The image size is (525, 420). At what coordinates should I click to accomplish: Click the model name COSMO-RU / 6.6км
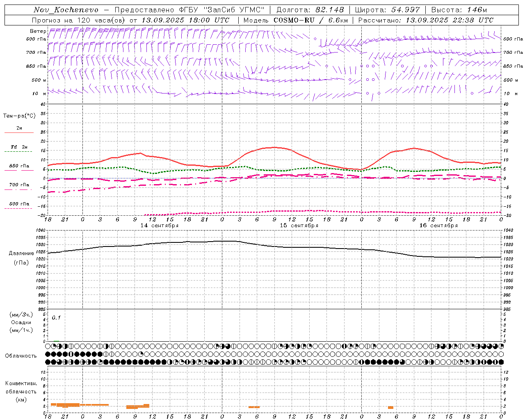click(x=311, y=20)
